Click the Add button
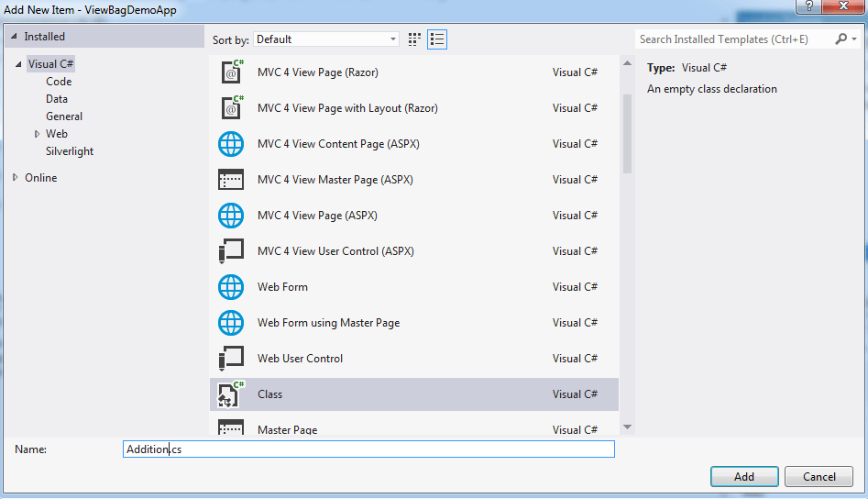Viewport: 868px width, 499px height. coord(744,476)
